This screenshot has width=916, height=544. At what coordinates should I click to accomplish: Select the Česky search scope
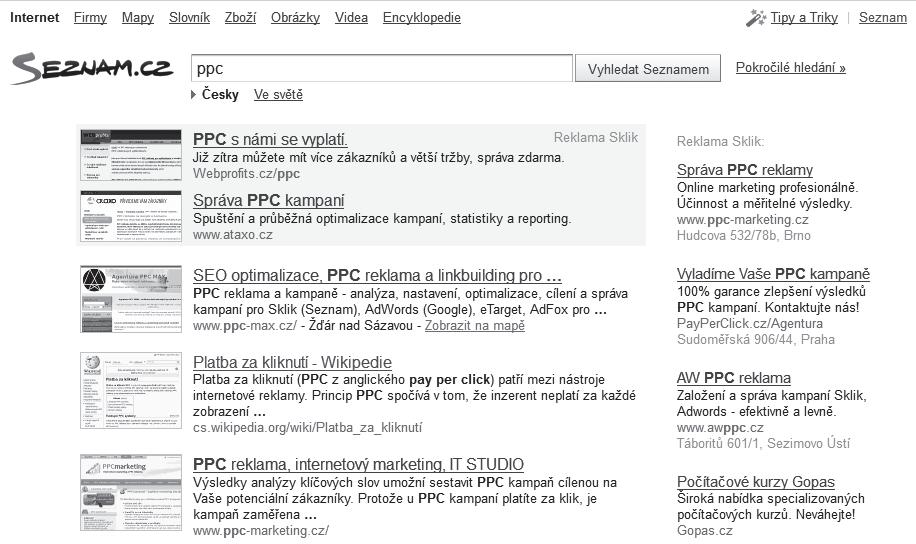[220, 94]
